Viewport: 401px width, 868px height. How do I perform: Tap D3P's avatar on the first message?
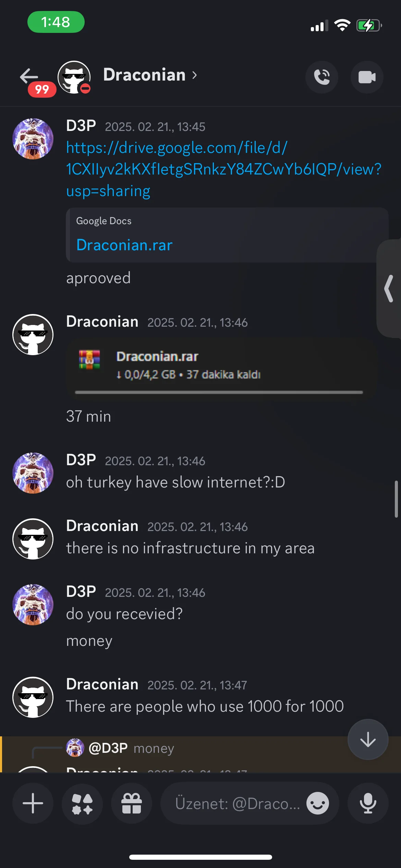[x=33, y=139]
